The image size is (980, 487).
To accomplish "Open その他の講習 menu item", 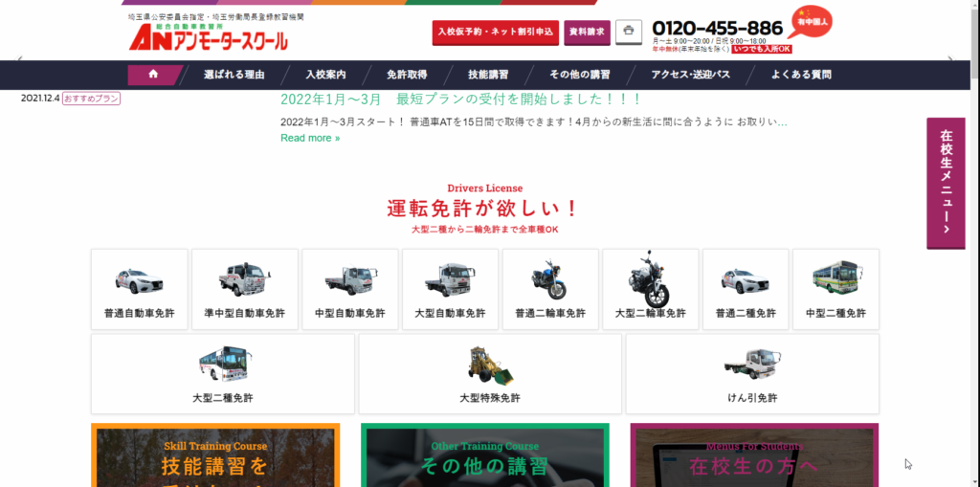I will point(579,75).
